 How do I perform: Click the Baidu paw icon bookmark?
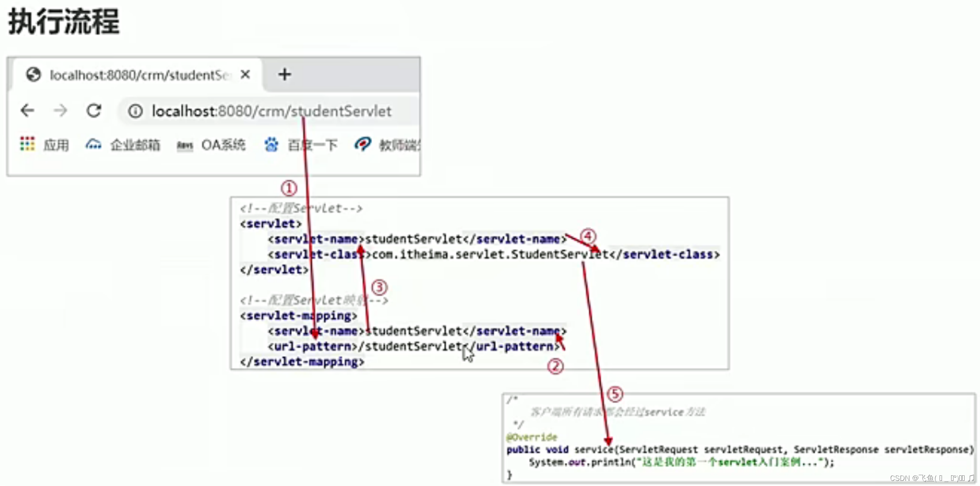click(x=271, y=144)
